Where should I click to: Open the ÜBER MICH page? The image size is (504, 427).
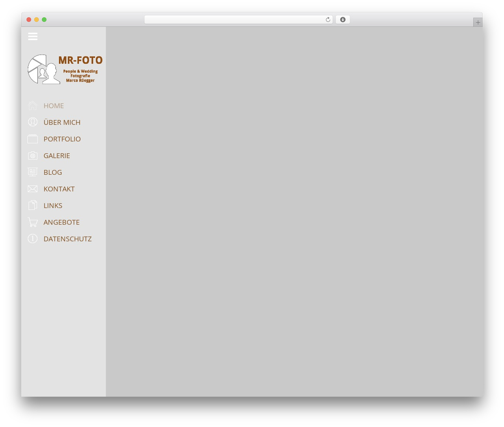(x=62, y=122)
